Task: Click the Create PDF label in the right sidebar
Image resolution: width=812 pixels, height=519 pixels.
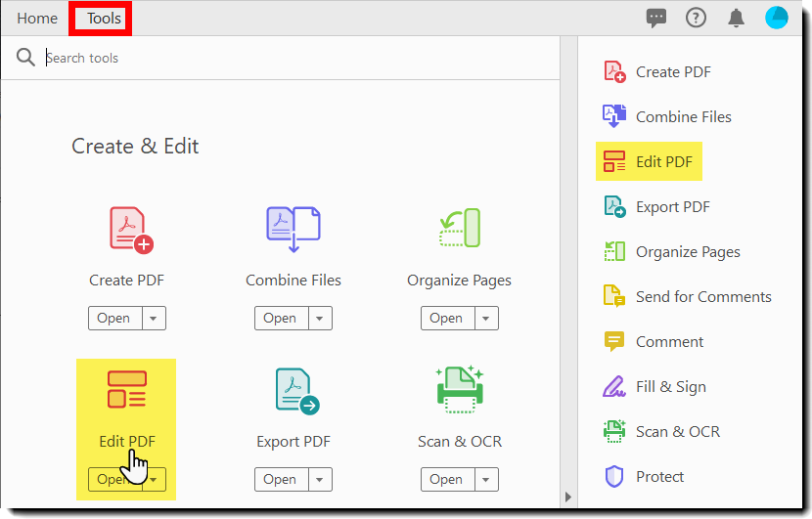Action: point(673,72)
